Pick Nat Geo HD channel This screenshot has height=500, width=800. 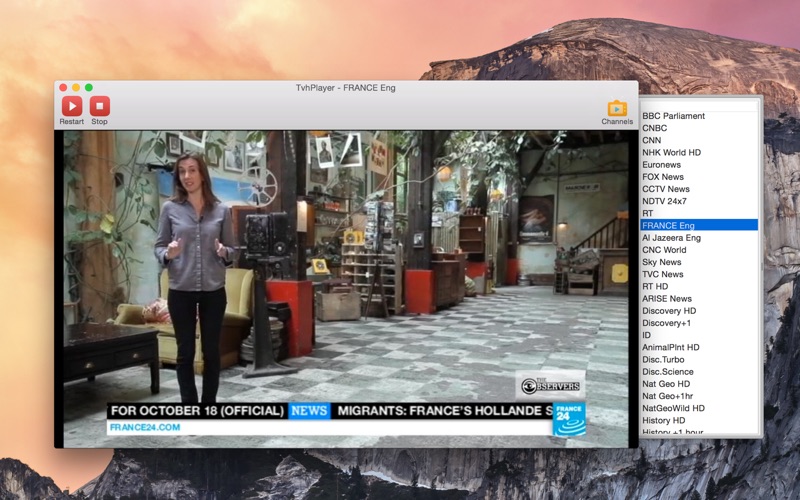pyautogui.click(x=699, y=384)
